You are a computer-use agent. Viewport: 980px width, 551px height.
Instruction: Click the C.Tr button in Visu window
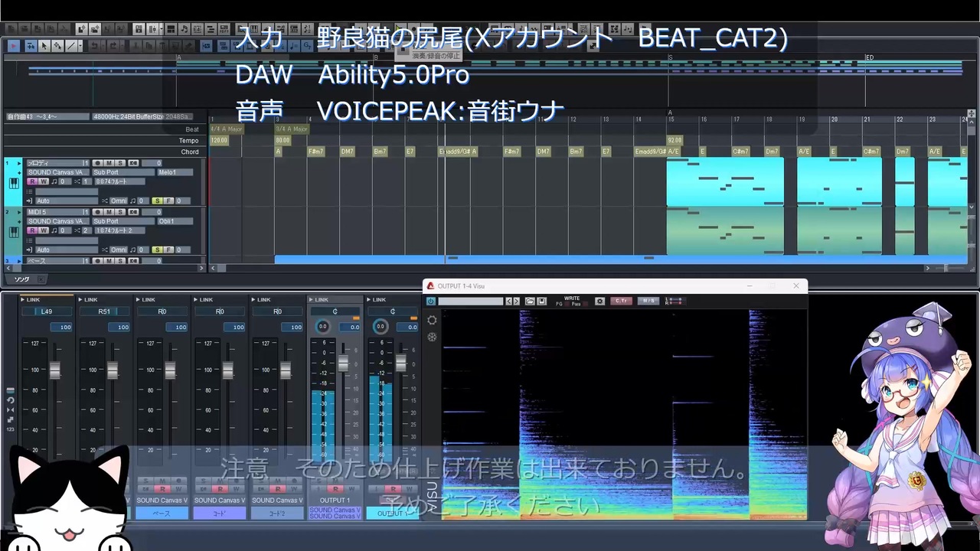[x=621, y=302]
